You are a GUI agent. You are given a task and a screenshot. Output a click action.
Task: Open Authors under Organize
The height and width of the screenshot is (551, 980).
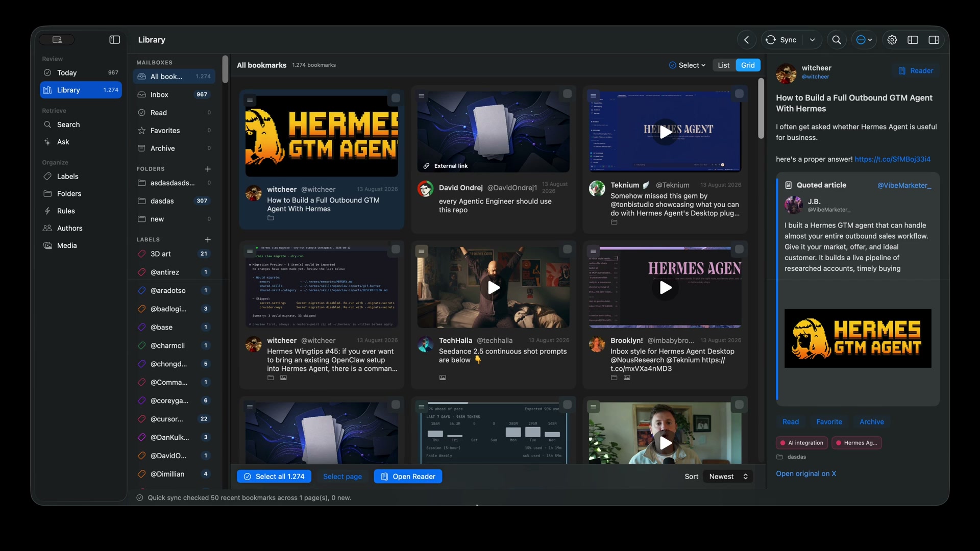click(81, 229)
